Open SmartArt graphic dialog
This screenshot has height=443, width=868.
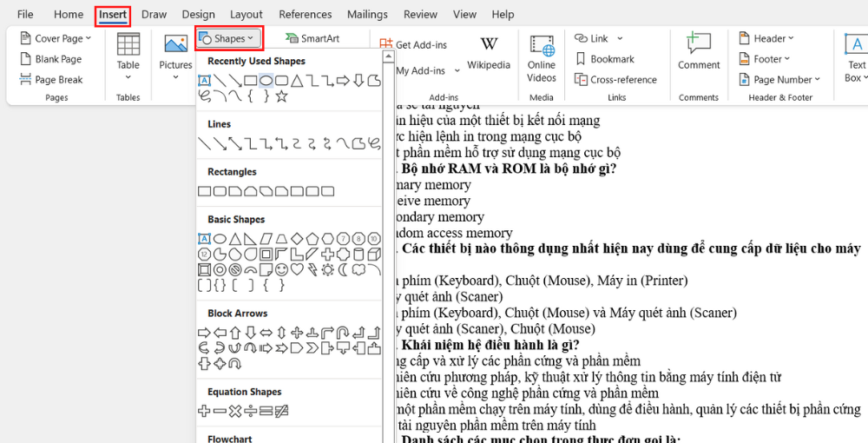click(x=312, y=38)
